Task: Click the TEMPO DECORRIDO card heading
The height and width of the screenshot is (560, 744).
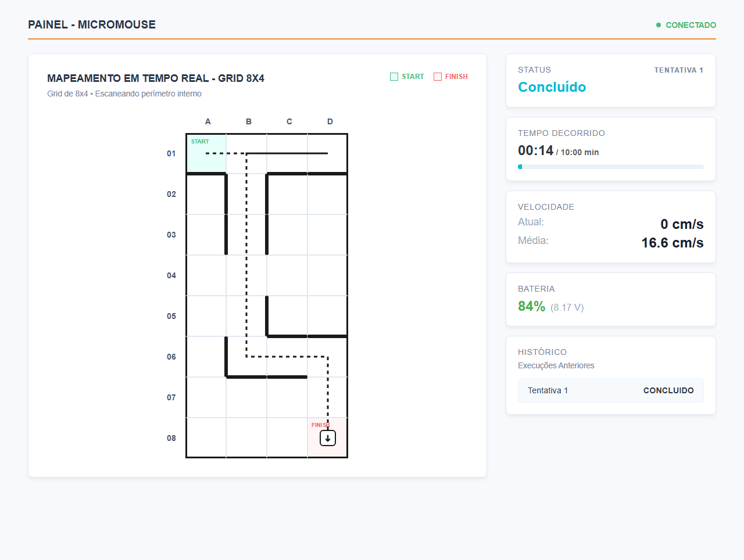Action: (561, 133)
